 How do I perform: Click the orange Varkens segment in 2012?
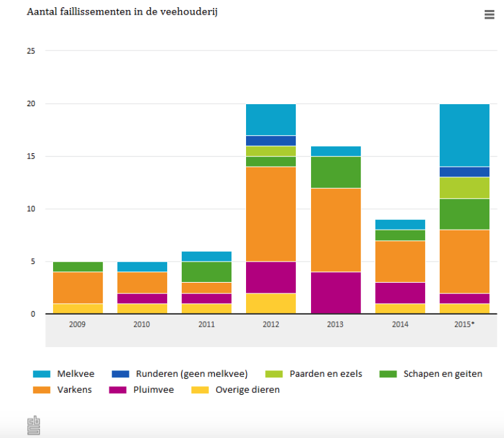pos(271,214)
